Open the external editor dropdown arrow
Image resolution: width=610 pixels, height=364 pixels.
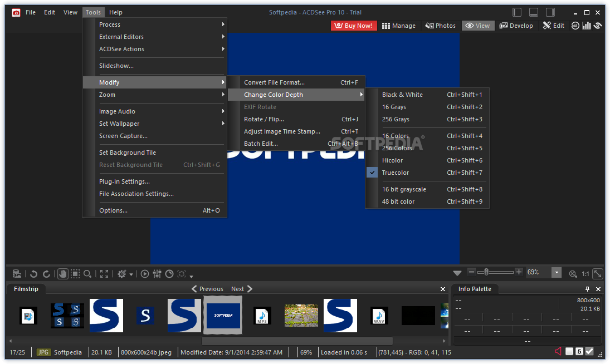coord(131,274)
